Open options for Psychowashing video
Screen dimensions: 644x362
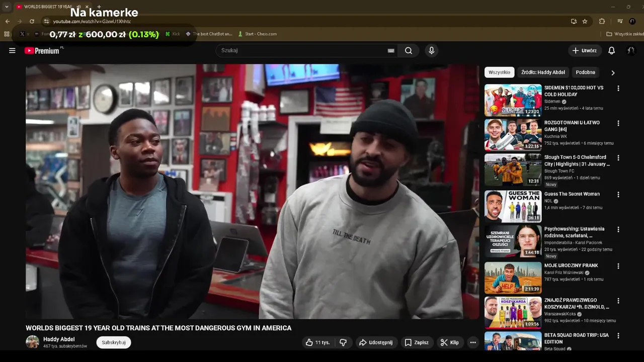click(x=618, y=229)
